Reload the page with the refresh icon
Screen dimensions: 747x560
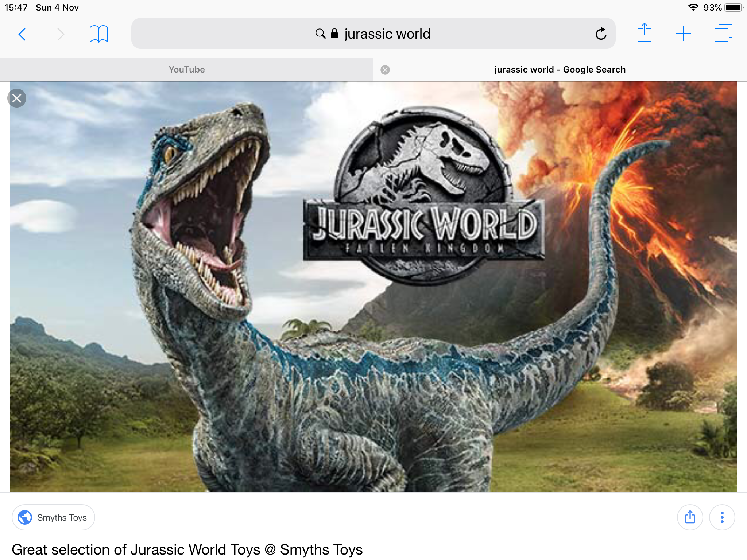pos(601,34)
